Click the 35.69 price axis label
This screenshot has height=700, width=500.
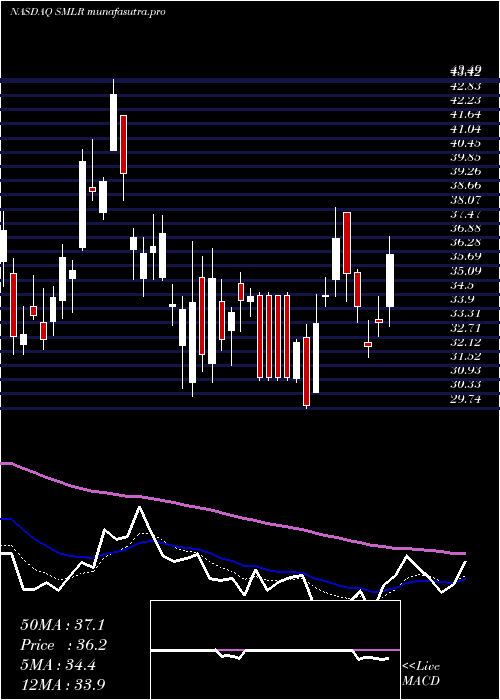point(466,257)
